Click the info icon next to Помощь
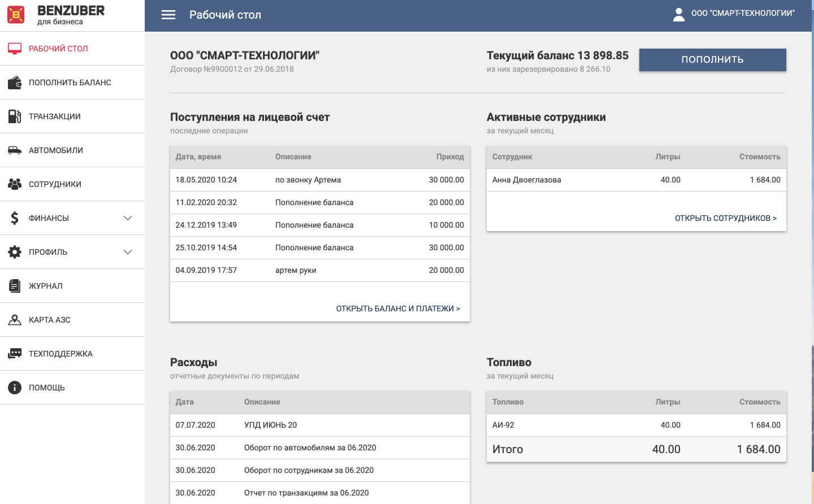Viewport: 814px width, 504px height. [15, 388]
